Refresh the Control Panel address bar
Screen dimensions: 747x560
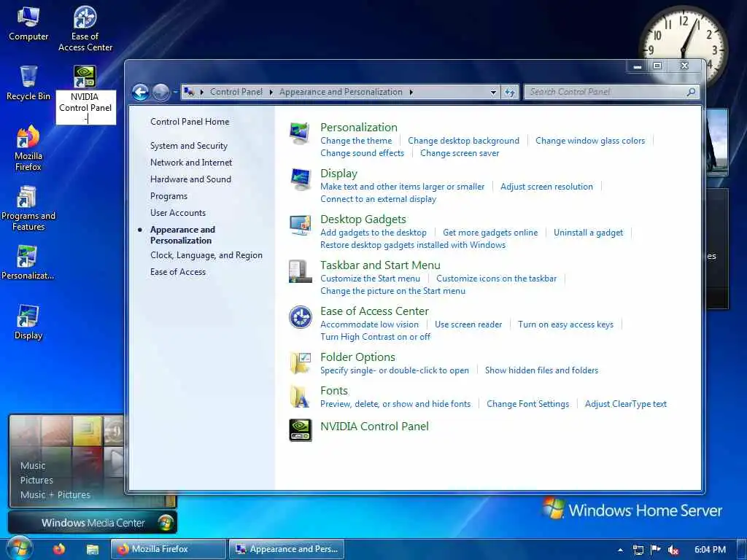pos(509,92)
